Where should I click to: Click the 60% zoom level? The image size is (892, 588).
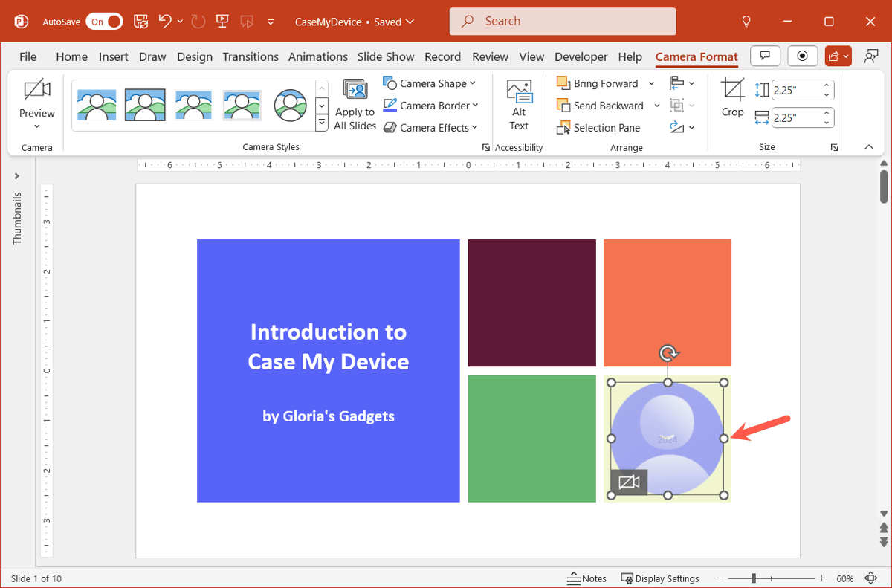pos(844,578)
